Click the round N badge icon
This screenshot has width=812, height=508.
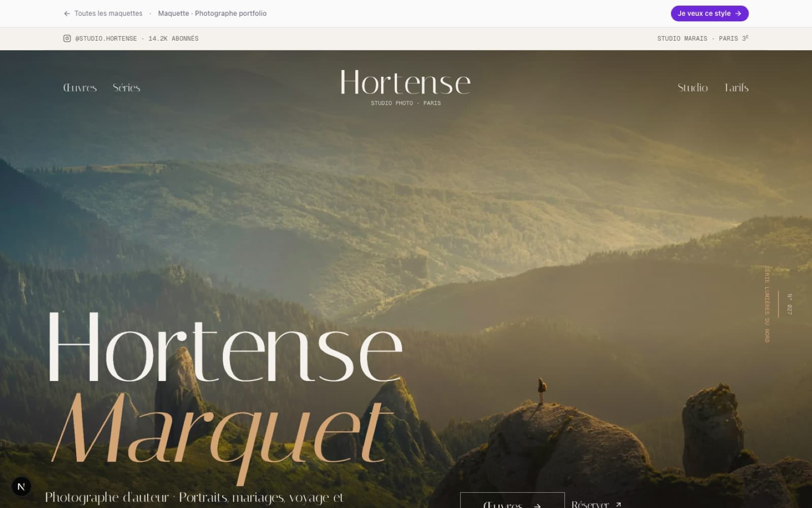pos(21,486)
